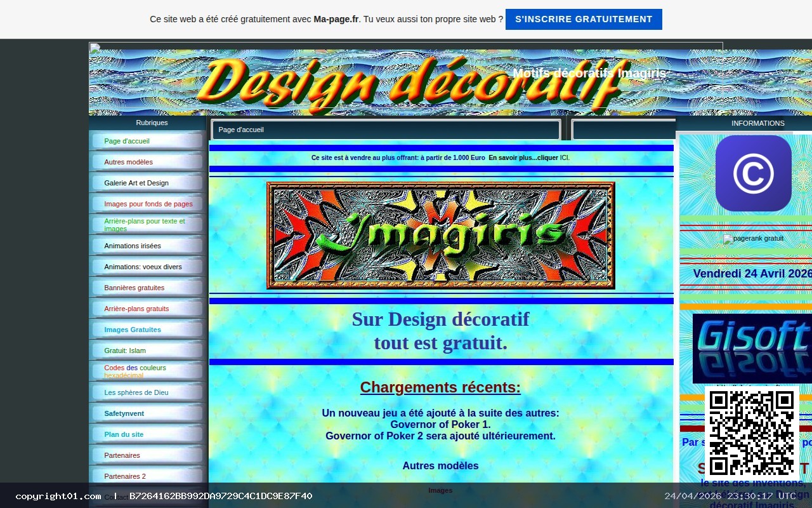This screenshot has height=508, width=812.
Task: Click Sur Design décoratif tout est gratuit text
Action: tap(440, 331)
